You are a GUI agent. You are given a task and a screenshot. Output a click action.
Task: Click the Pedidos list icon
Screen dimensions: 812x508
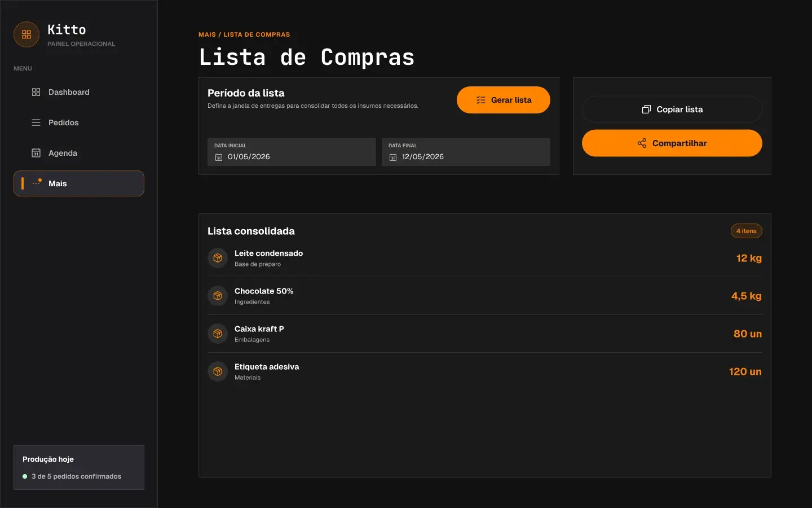[36, 122]
